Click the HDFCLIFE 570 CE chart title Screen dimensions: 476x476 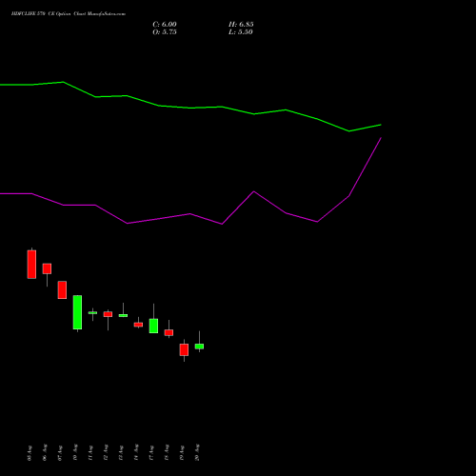point(69,13)
